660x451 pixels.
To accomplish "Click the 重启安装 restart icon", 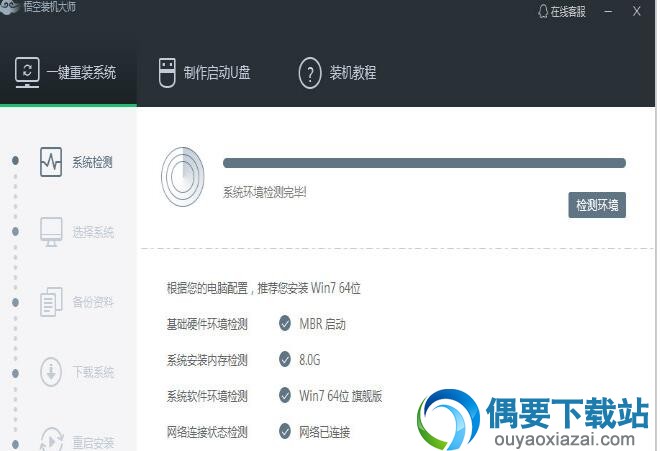I will click(51, 440).
